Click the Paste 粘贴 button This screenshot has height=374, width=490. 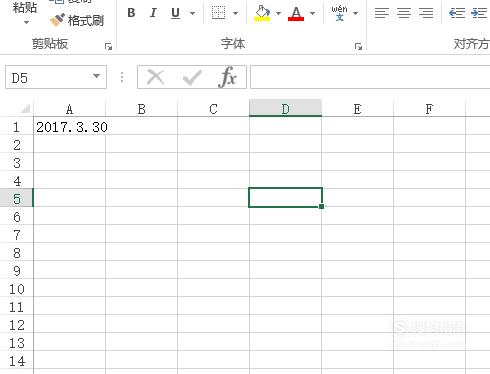click(x=25, y=7)
